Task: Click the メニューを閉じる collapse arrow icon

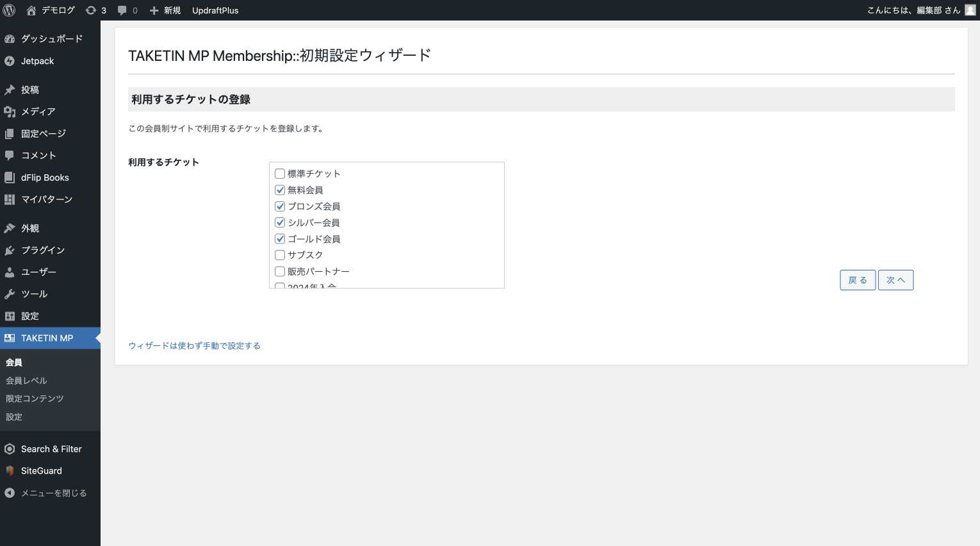Action: (10, 493)
